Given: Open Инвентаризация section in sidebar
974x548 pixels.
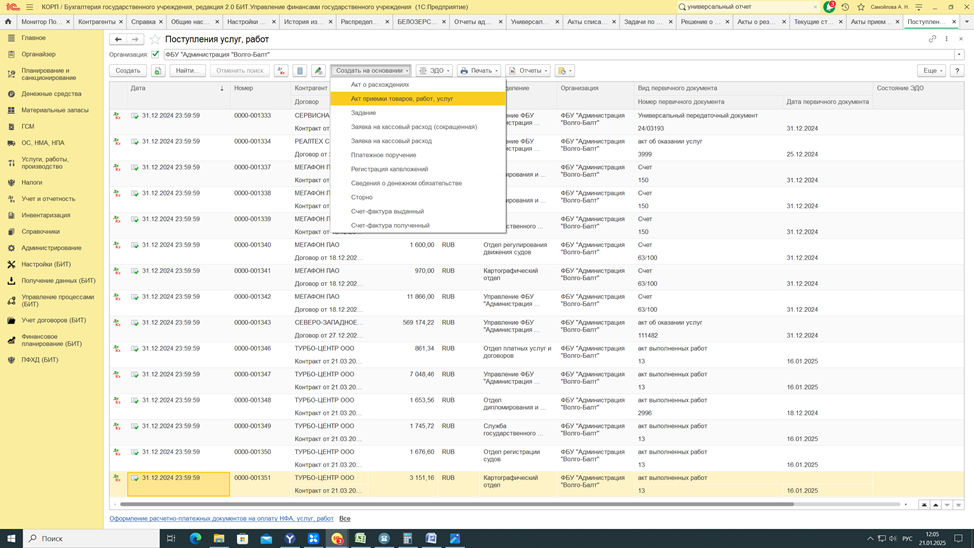Looking at the screenshot, I should [x=46, y=215].
